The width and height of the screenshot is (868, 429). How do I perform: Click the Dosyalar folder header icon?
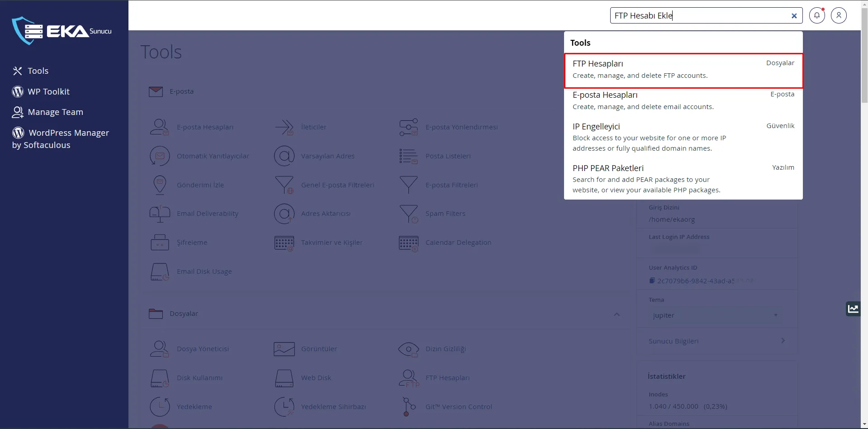pyautogui.click(x=156, y=313)
